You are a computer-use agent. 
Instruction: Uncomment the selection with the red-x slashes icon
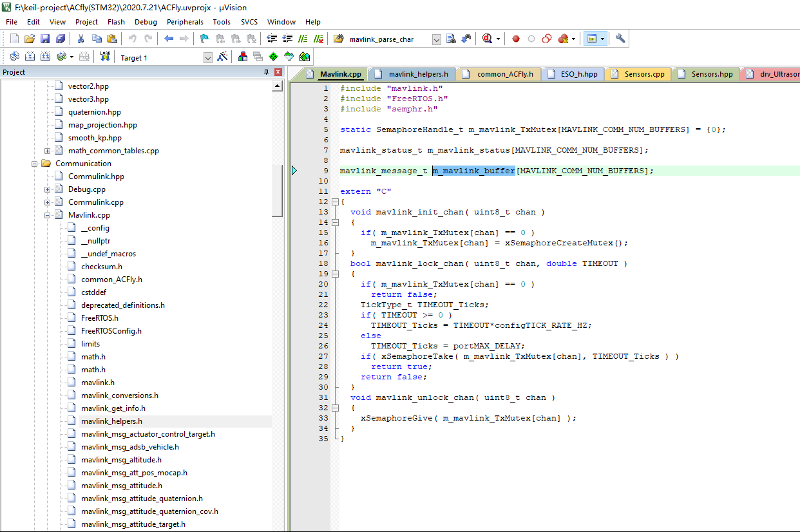(x=318, y=39)
